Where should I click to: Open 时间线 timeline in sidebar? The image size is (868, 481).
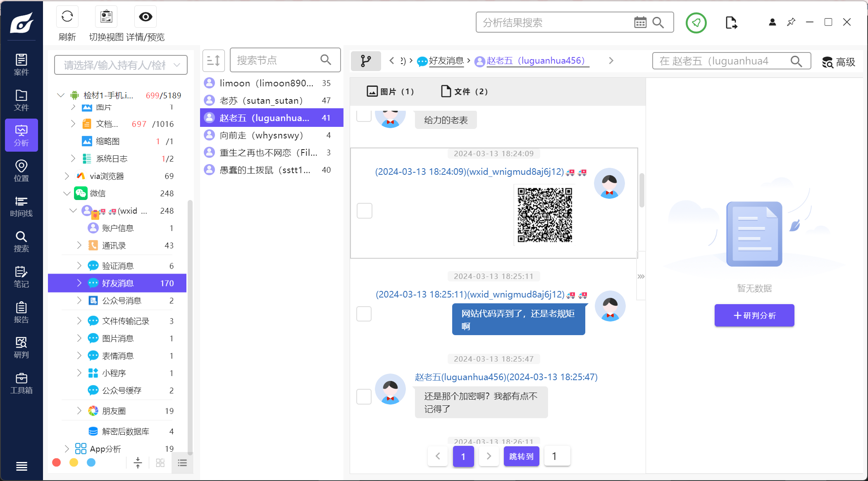point(21,206)
